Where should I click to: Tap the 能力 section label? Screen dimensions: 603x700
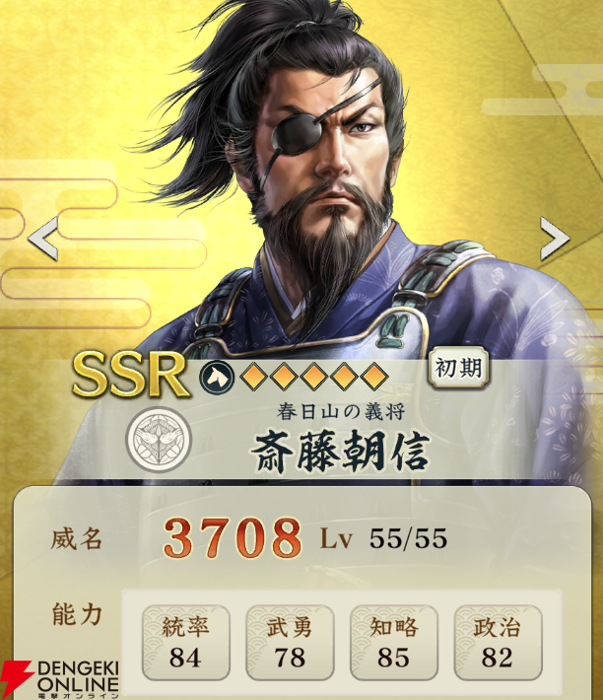pyautogui.click(x=77, y=614)
